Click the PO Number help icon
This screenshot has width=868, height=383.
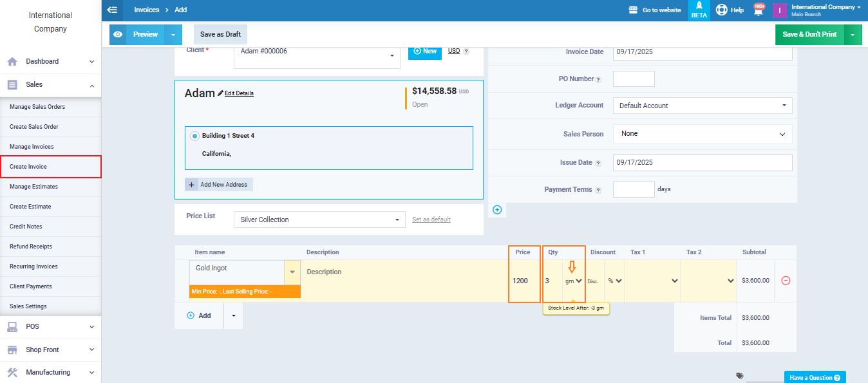tap(598, 79)
